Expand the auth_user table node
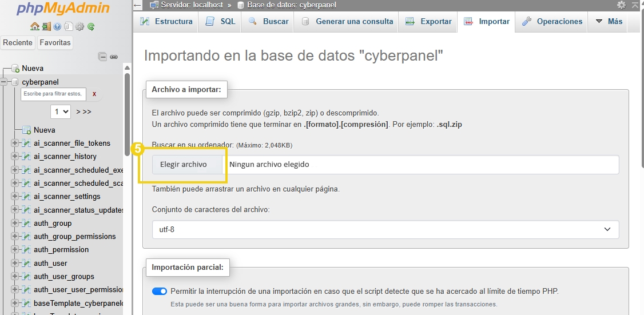644x315 pixels. [x=15, y=263]
